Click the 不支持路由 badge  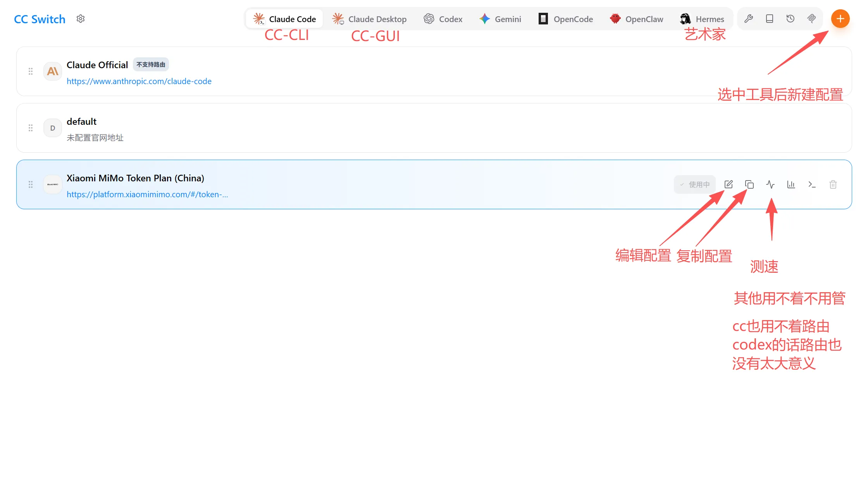point(151,64)
